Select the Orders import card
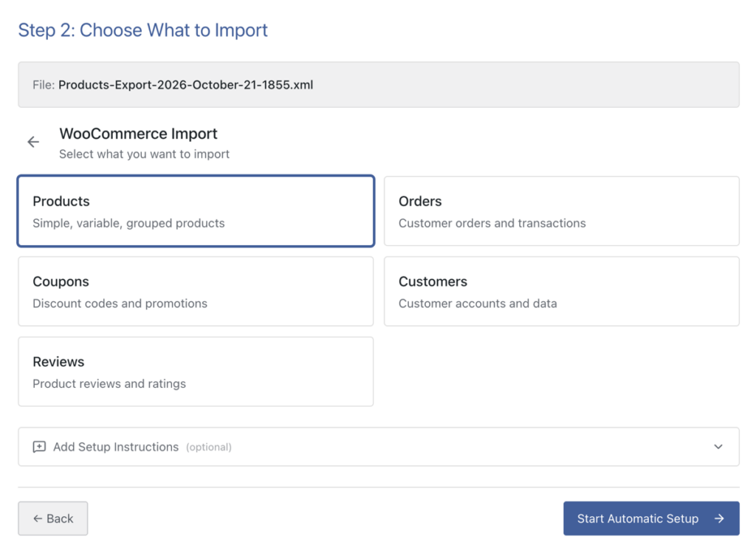 [x=562, y=211]
